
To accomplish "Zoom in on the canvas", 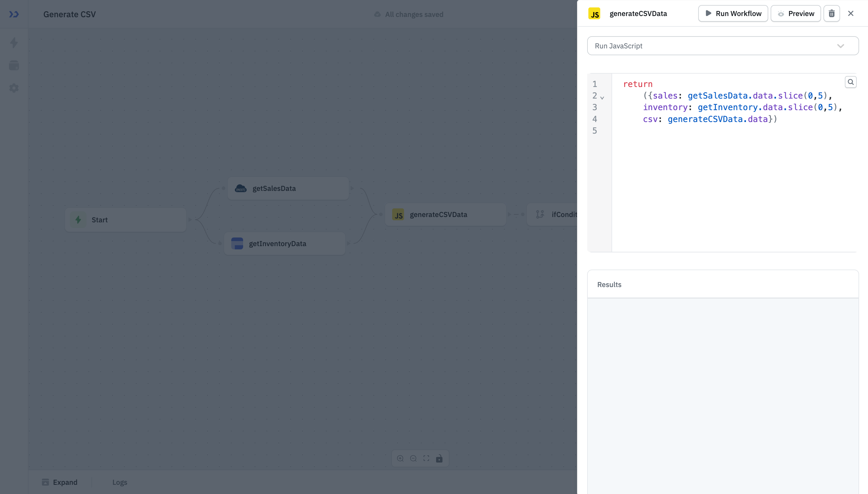I will pos(400,458).
